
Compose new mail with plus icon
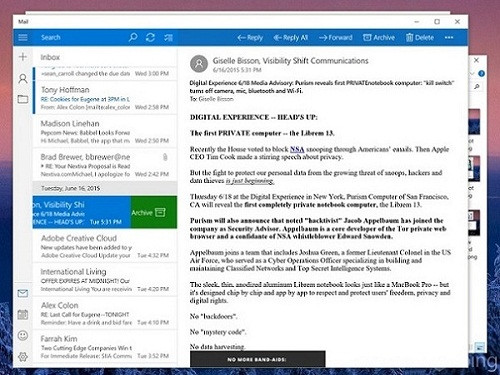pos(23,57)
